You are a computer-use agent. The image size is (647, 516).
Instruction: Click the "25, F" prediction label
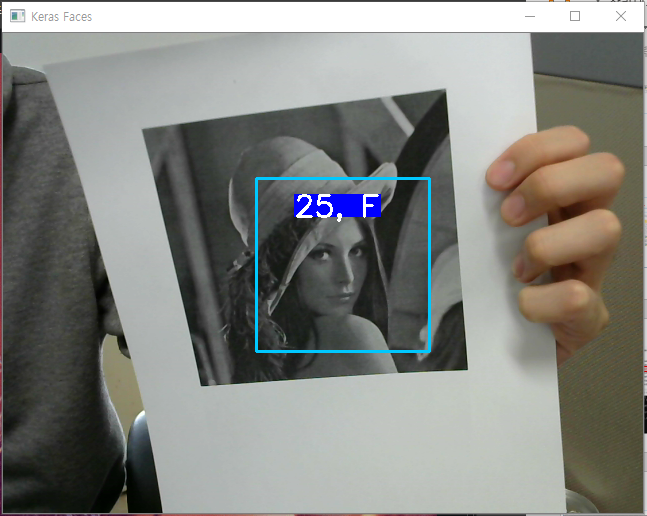pos(337,206)
